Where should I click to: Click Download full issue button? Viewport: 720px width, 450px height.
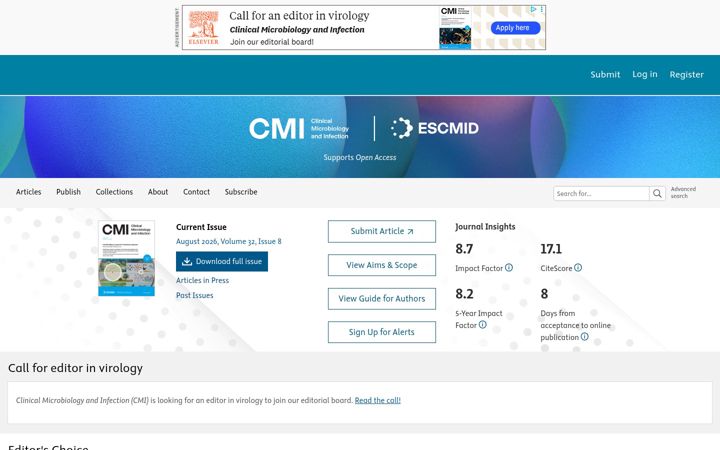[x=222, y=261]
